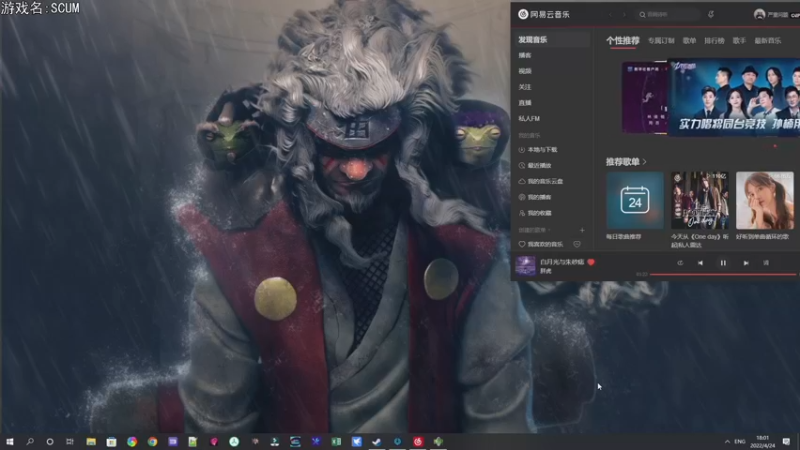Open 我的播客 sidebar entry
The width and height of the screenshot is (800, 450).
pos(535,197)
